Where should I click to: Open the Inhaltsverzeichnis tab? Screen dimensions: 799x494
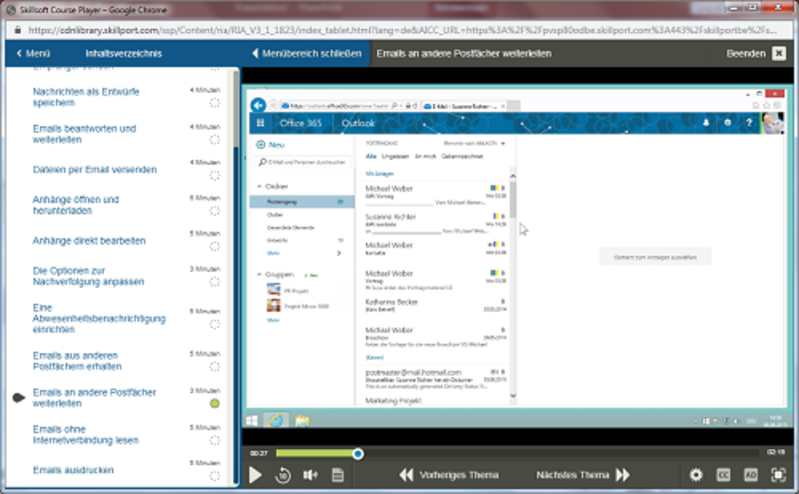pos(123,54)
